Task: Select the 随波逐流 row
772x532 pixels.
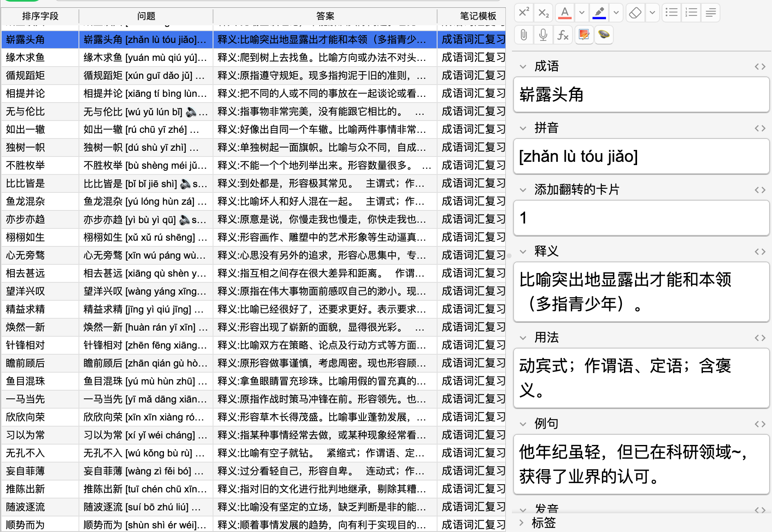Action: coord(254,507)
